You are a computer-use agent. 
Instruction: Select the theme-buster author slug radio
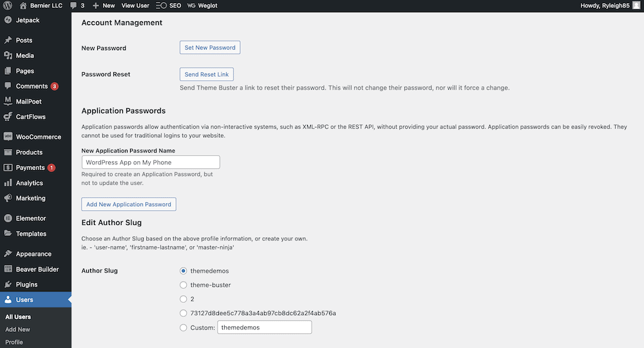click(x=183, y=285)
